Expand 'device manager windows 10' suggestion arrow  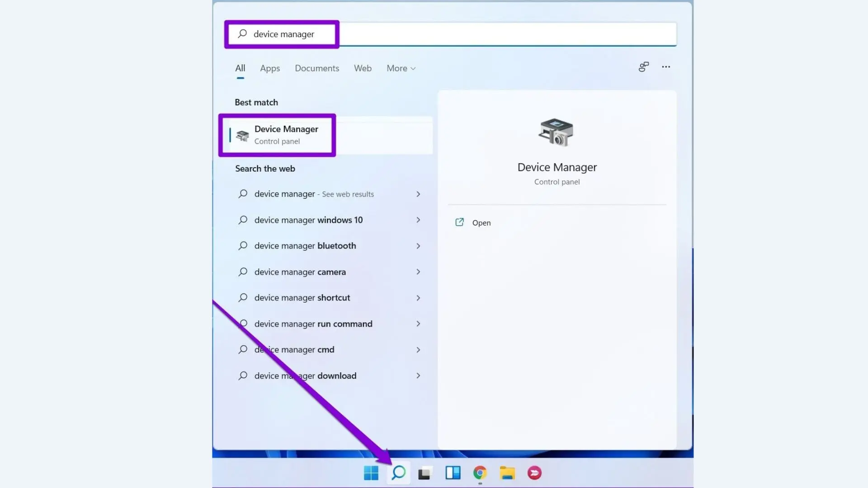[418, 220]
